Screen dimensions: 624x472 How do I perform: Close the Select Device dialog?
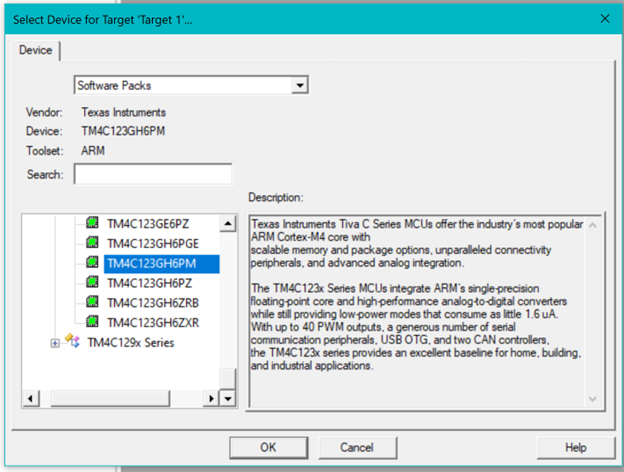pos(602,17)
